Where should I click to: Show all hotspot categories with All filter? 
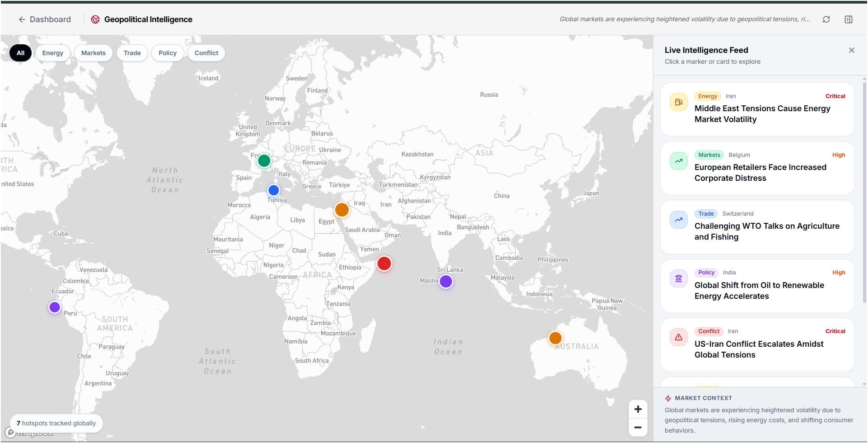[x=21, y=53]
